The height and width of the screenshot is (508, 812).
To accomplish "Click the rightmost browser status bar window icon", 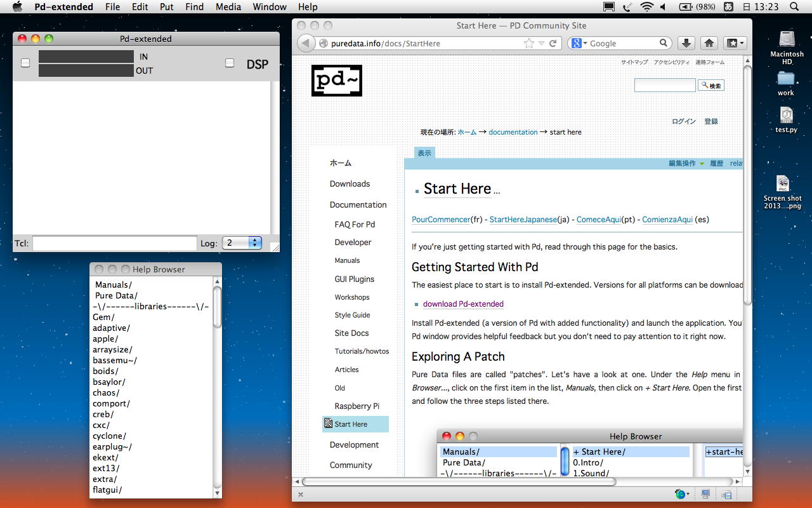I will click(x=727, y=495).
